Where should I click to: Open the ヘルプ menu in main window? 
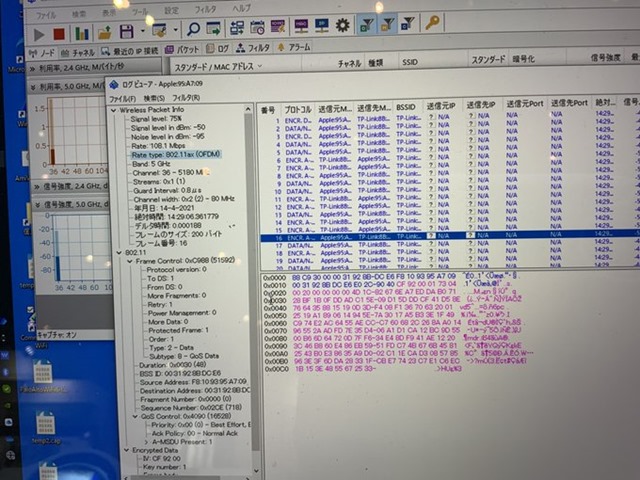pyautogui.click(x=242, y=8)
